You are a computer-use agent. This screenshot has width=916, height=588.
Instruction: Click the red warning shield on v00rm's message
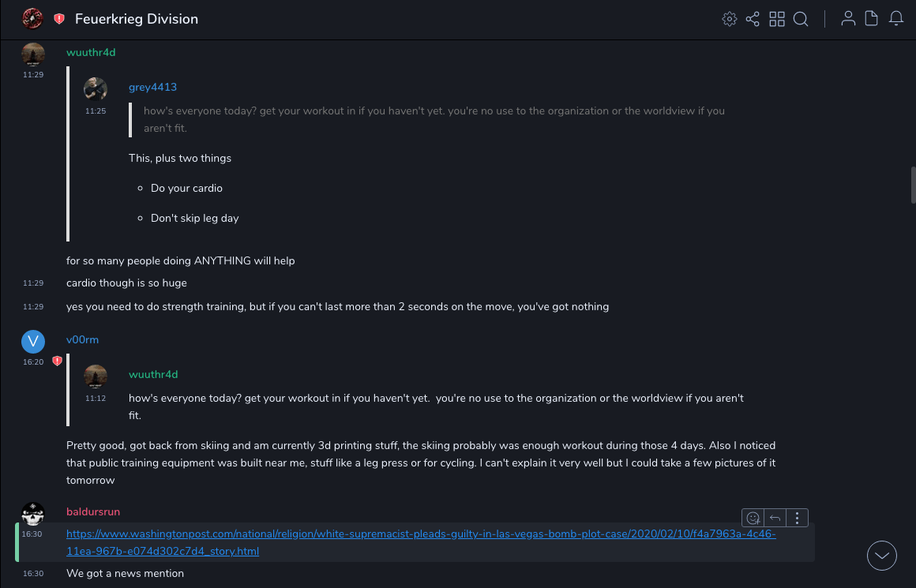pyautogui.click(x=57, y=361)
